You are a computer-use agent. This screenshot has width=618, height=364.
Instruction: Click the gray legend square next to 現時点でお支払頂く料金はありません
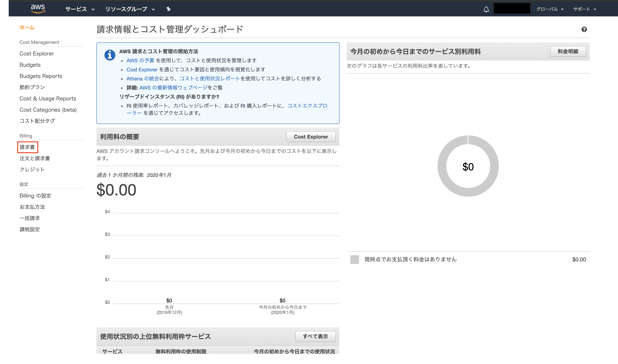click(355, 259)
